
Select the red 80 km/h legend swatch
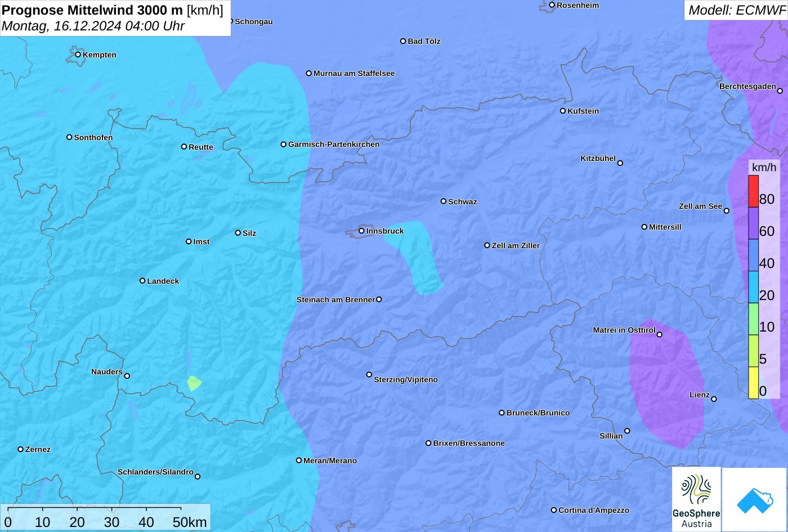point(753,191)
